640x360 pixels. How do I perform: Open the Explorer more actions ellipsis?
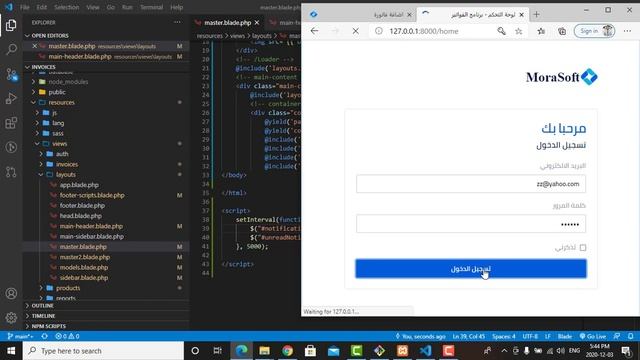177,22
